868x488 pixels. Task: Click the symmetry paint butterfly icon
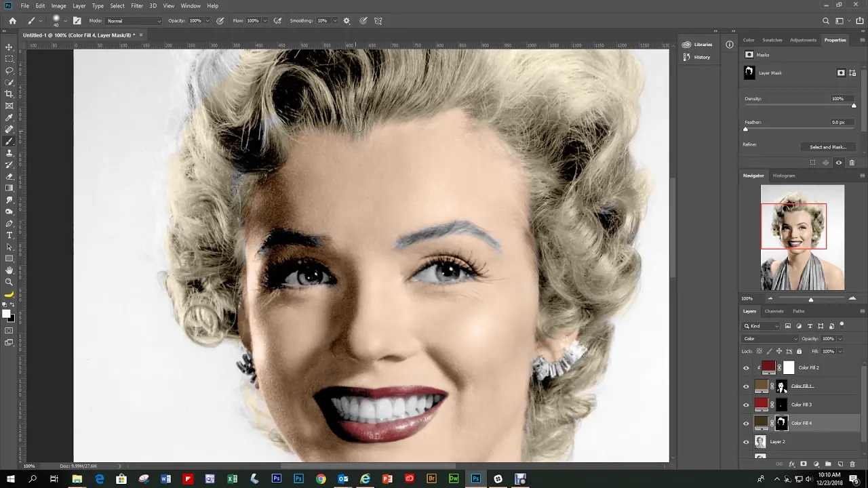tap(378, 21)
